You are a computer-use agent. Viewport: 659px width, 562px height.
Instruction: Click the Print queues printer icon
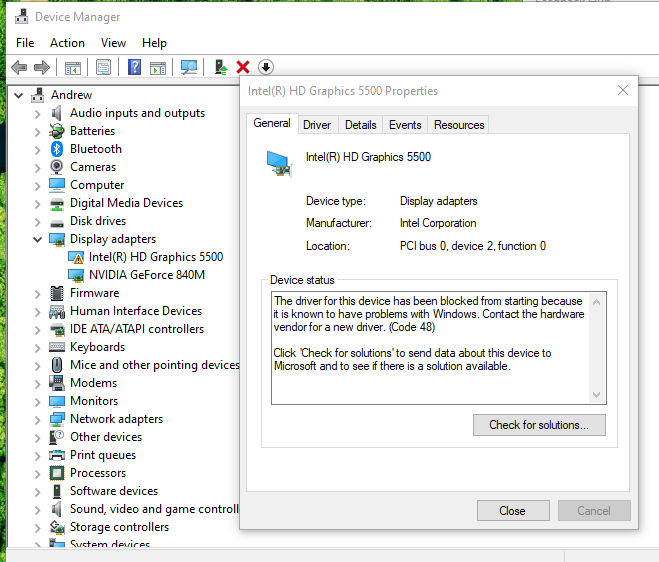(x=57, y=455)
